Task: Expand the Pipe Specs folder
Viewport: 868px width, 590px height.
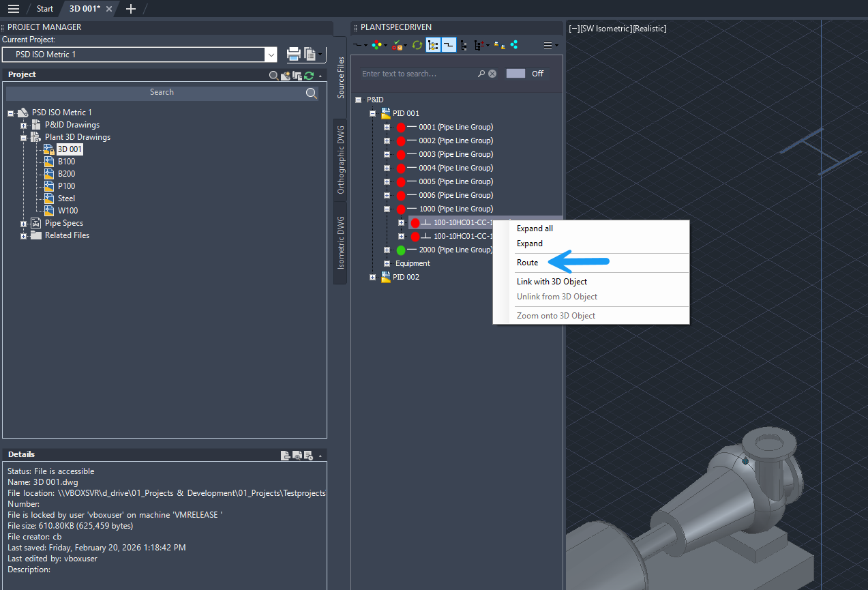Action: [x=24, y=223]
